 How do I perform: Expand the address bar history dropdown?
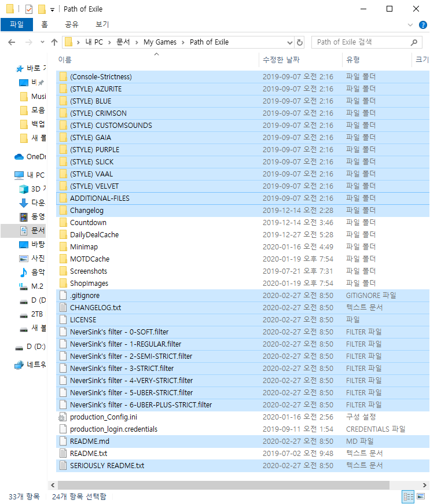(x=289, y=42)
